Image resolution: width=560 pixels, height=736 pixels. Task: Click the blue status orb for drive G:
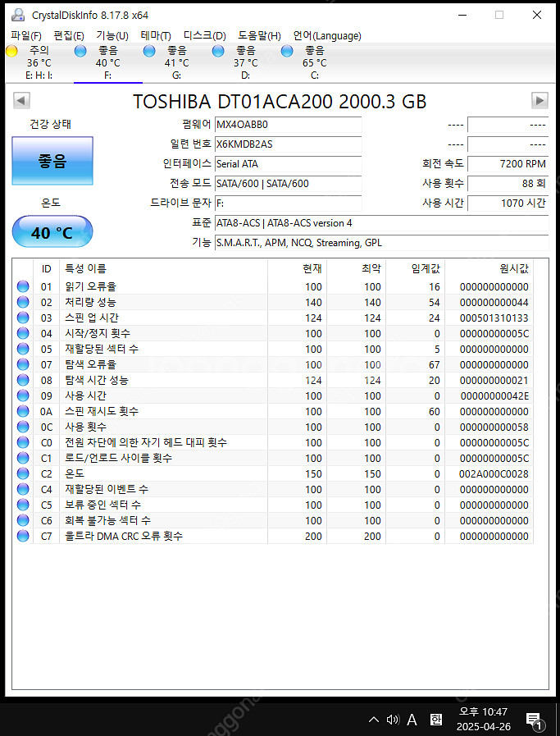[x=149, y=51]
